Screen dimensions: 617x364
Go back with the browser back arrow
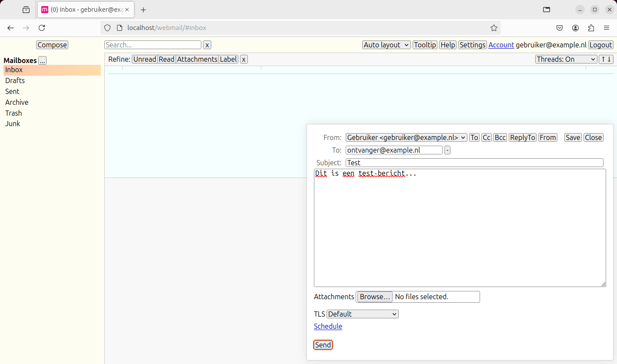click(x=10, y=28)
